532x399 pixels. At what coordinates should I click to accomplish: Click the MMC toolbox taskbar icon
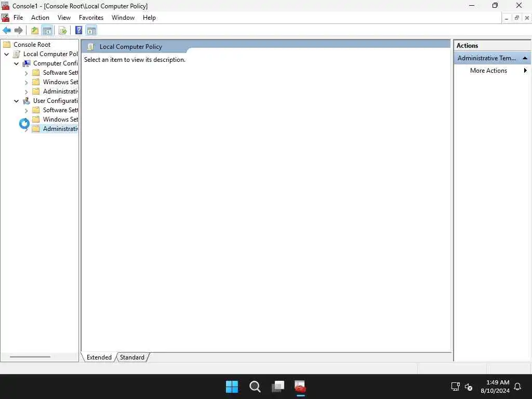[300, 387]
